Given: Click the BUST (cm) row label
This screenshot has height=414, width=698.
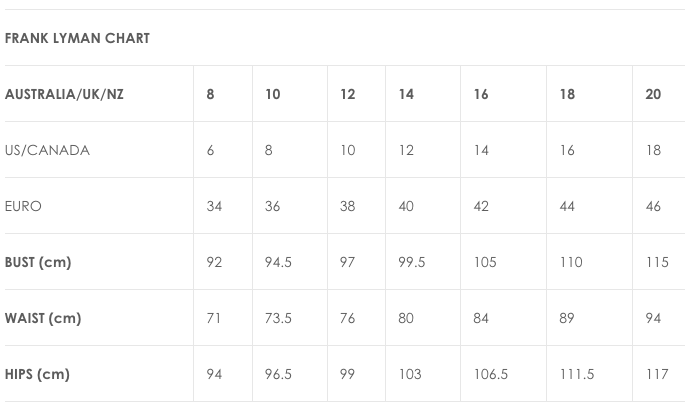Looking at the screenshot, I should (x=38, y=262).
